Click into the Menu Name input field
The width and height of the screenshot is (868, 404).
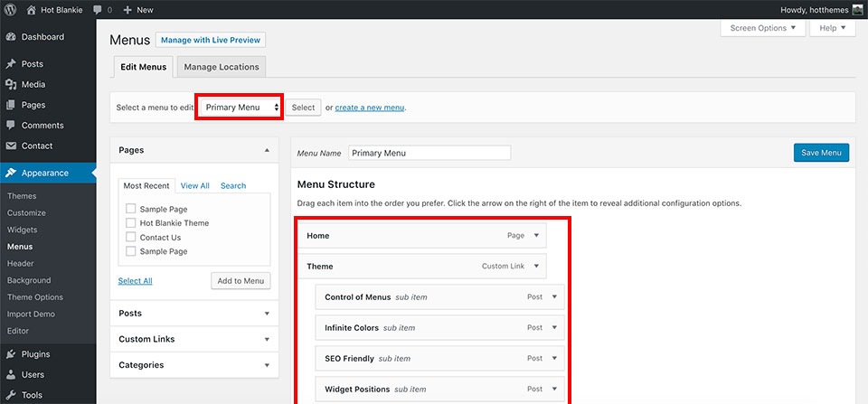(x=429, y=154)
